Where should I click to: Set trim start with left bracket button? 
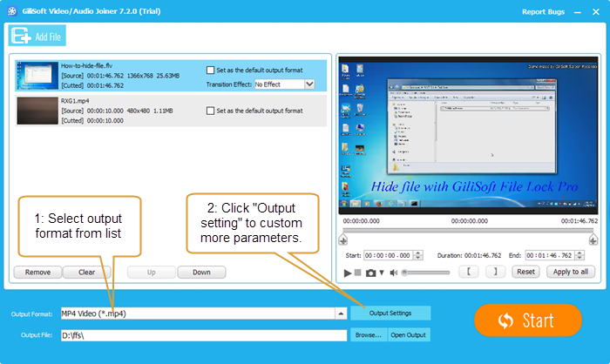(x=468, y=272)
